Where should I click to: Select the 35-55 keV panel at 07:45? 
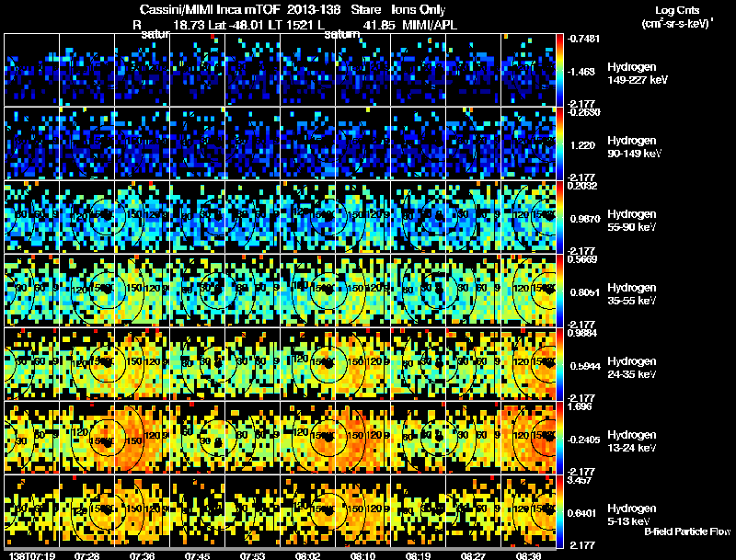tap(197, 291)
